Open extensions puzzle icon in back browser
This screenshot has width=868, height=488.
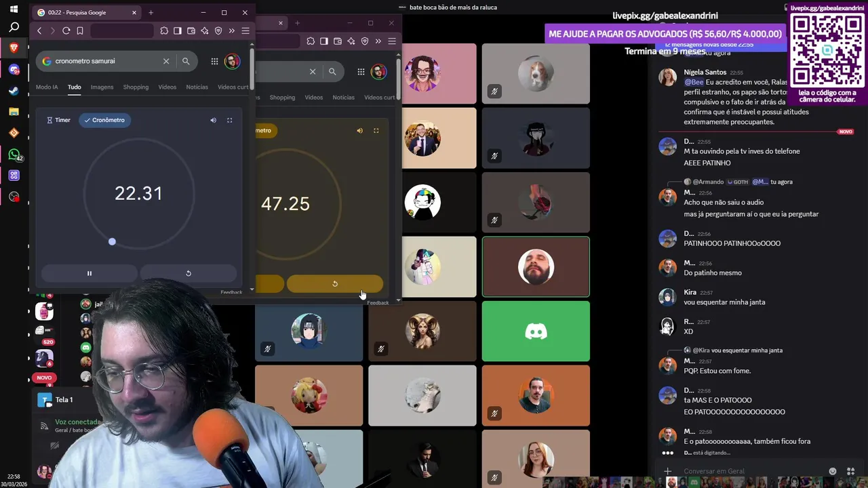311,41
